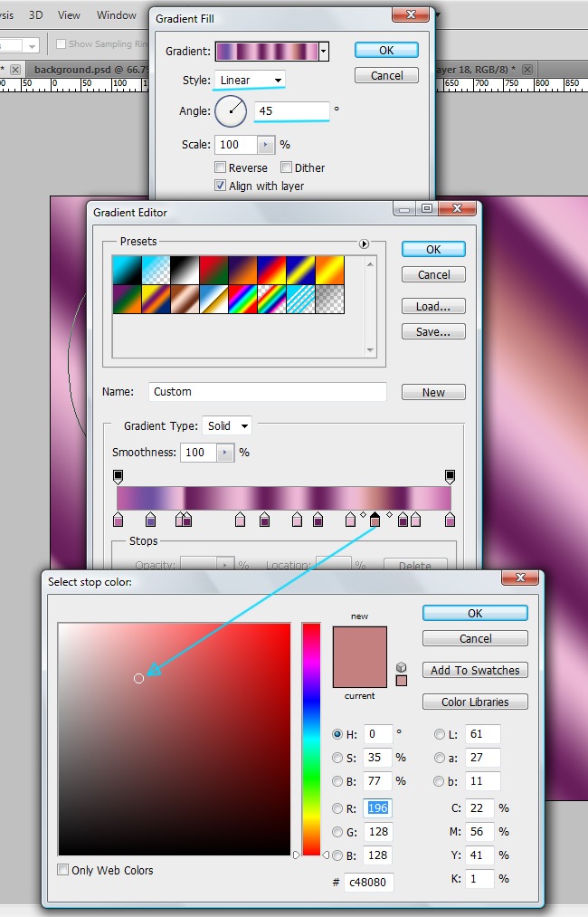Choose the violet-to-orange gradient preset
Viewport: 588px width, 917px height.
242,270
